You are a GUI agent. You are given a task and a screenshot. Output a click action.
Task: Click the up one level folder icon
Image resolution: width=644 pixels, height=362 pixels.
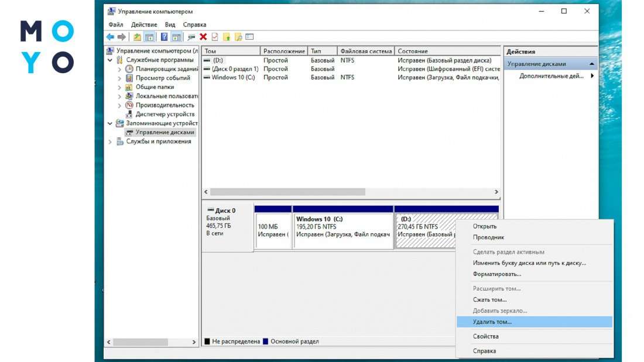[x=137, y=37]
